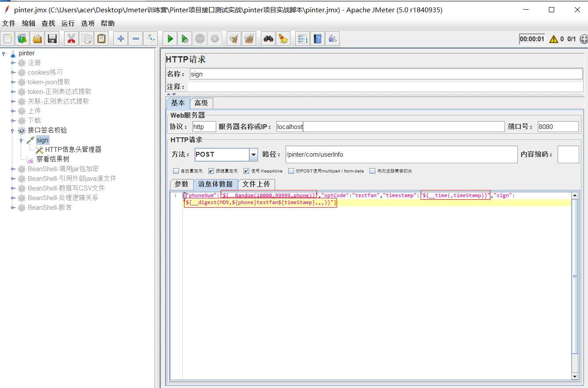This screenshot has height=388, width=588.
Task: Copy selected element using copy icon
Action: click(x=87, y=39)
